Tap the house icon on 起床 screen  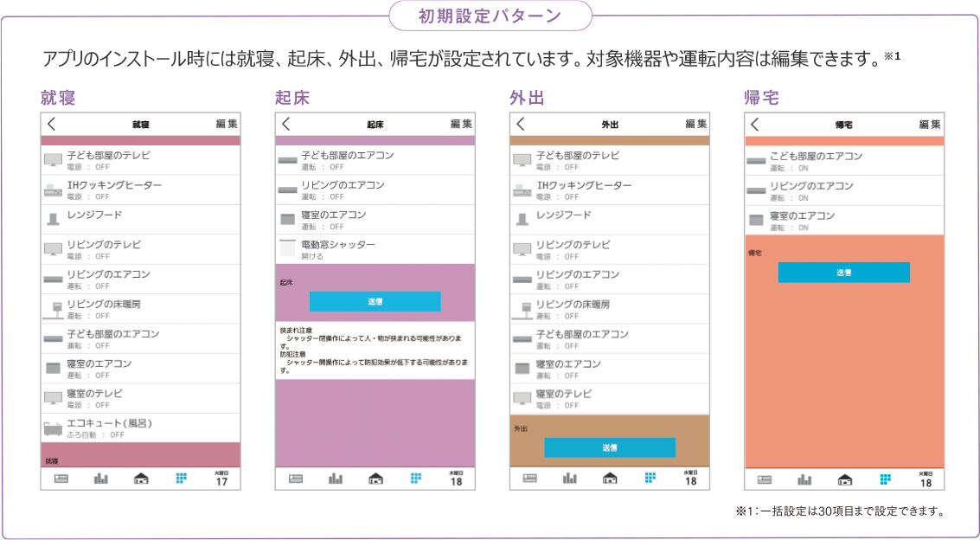pyautogui.click(x=375, y=479)
